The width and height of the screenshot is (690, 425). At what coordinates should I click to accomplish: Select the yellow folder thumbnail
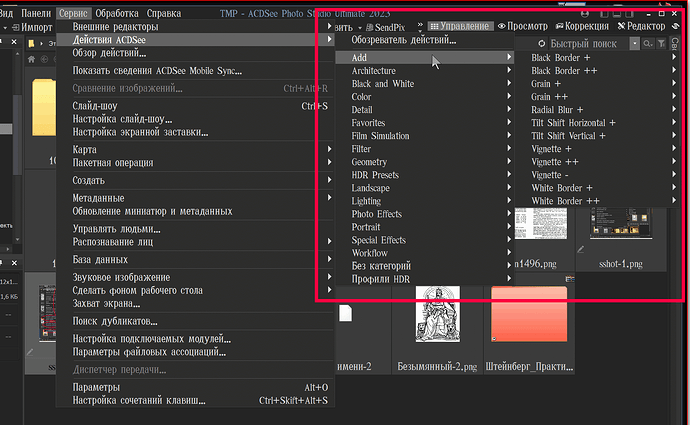click(44, 107)
